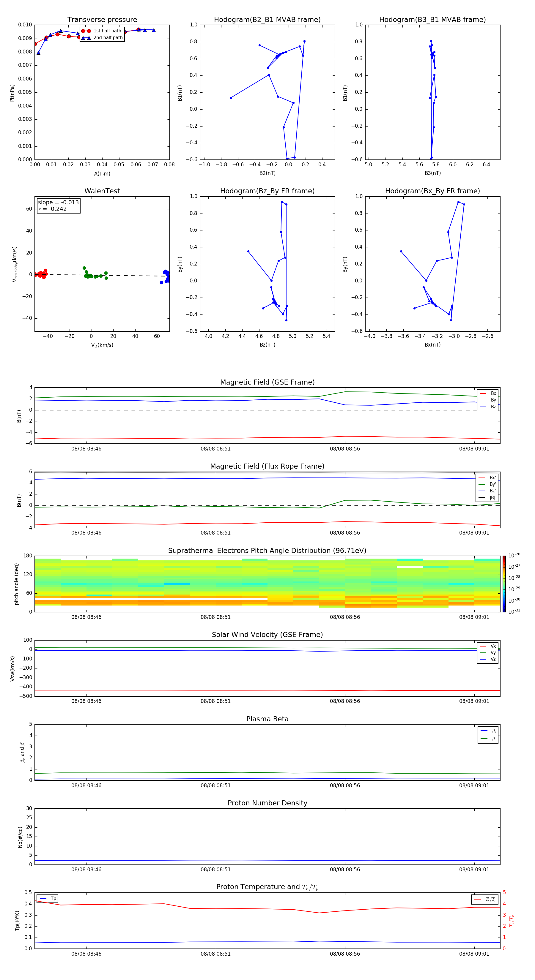
Task: Click "08/08 08:56" tick under solar wind velocity plot
Action: (345, 701)
